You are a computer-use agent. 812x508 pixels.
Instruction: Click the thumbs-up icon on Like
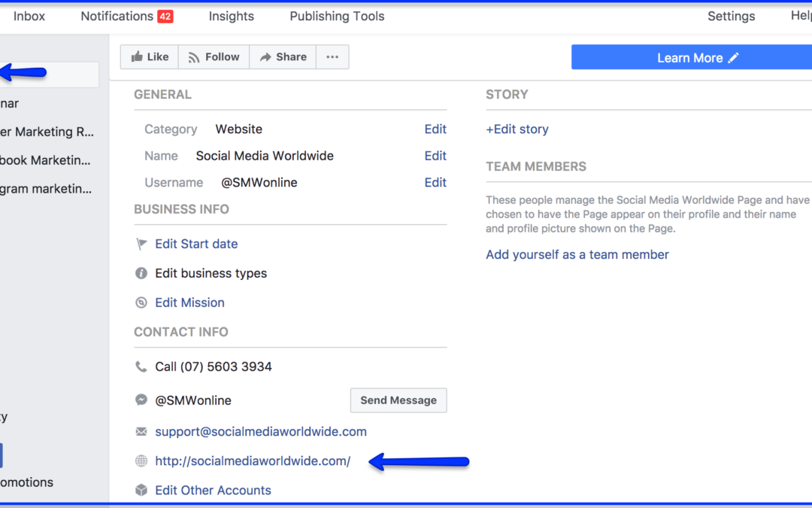137,56
